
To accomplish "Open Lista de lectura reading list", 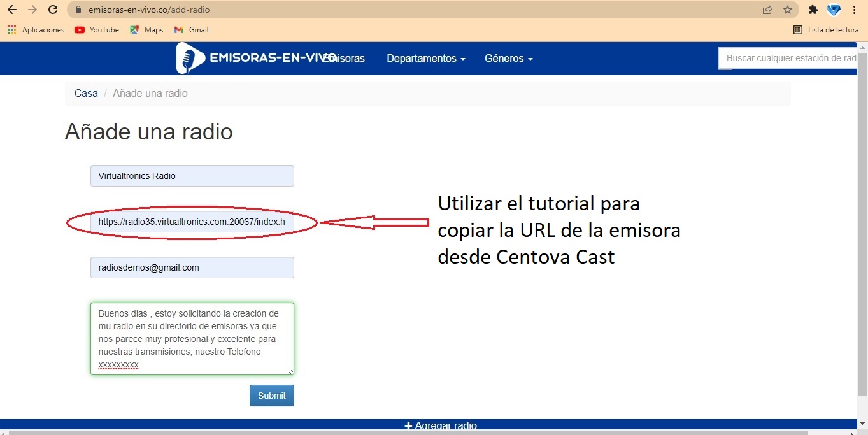I will (826, 30).
